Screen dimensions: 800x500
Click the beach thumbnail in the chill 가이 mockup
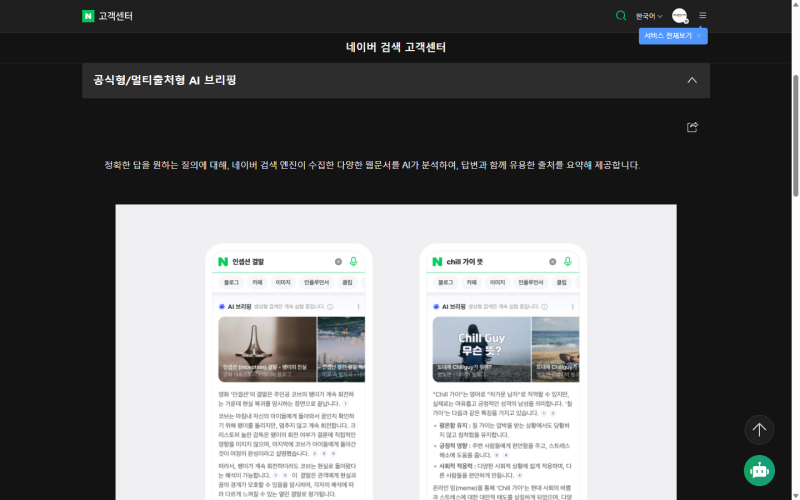pyautogui.click(x=556, y=349)
